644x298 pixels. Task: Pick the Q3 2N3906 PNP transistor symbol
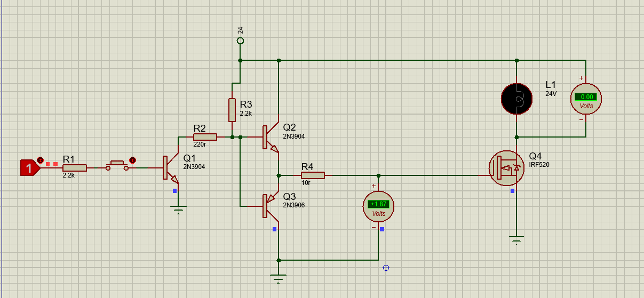click(x=271, y=206)
